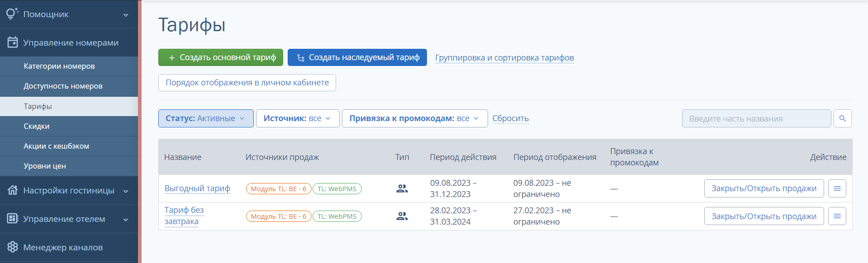Open Акции с кешбэком sidebar item
The height and width of the screenshot is (263, 868).
pos(69,146)
